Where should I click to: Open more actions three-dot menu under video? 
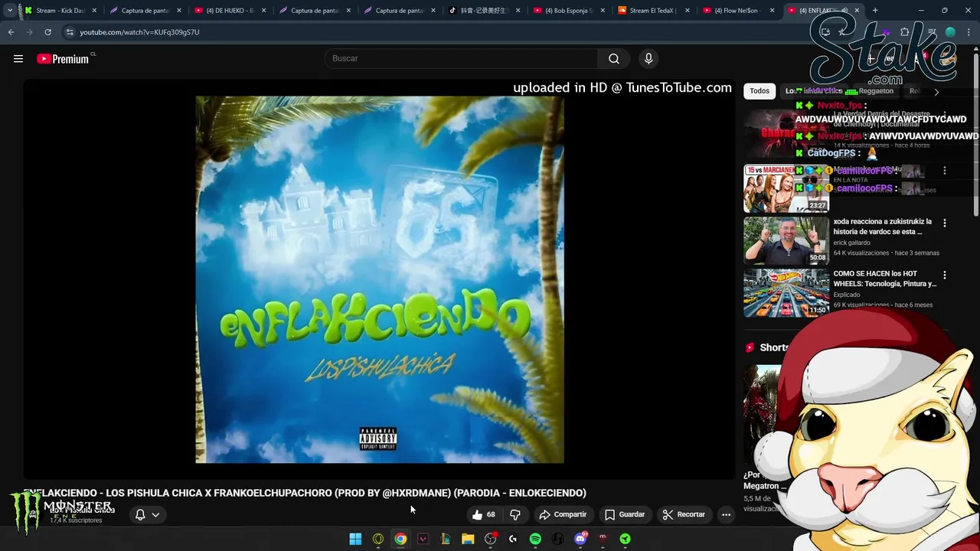pos(726,514)
